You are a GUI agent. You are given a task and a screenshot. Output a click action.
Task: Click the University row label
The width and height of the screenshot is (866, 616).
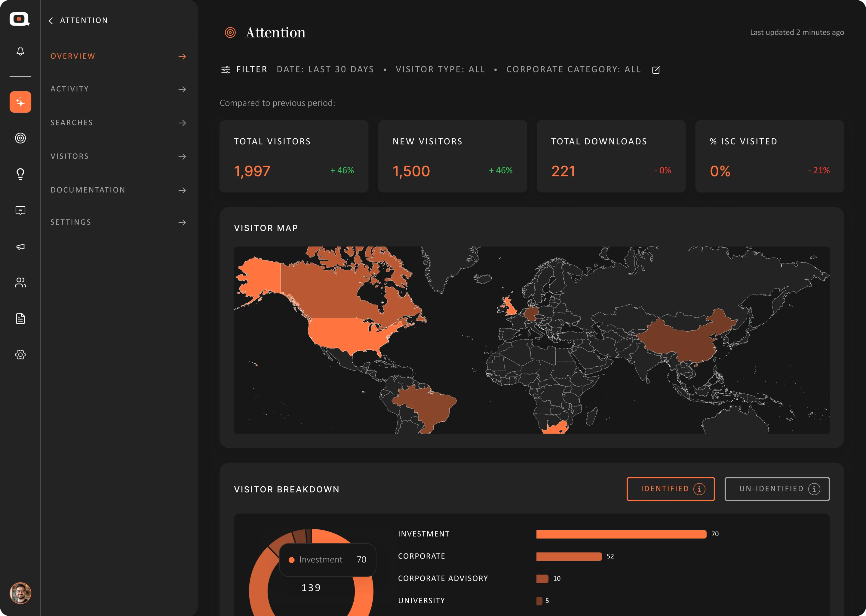pyautogui.click(x=421, y=601)
